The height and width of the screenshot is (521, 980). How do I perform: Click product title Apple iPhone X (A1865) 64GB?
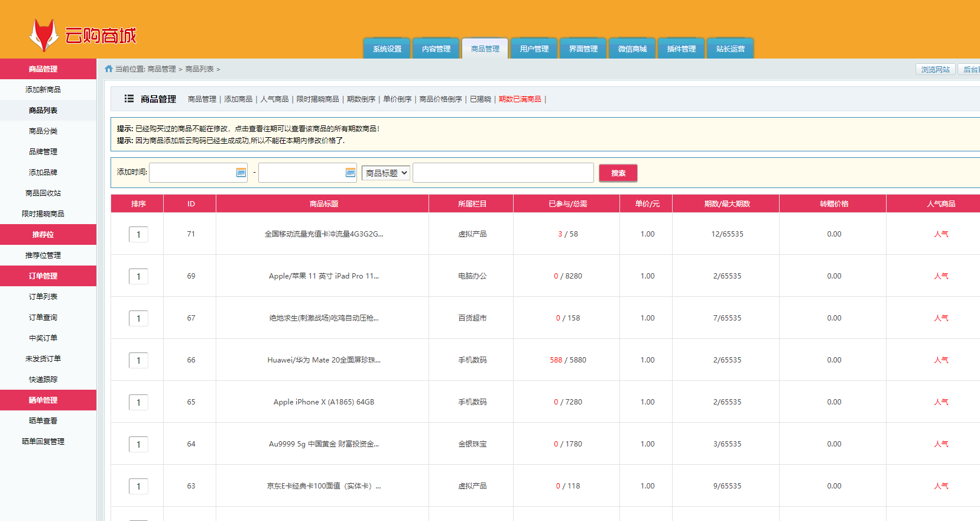pyautogui.click(x=324, y=402)
